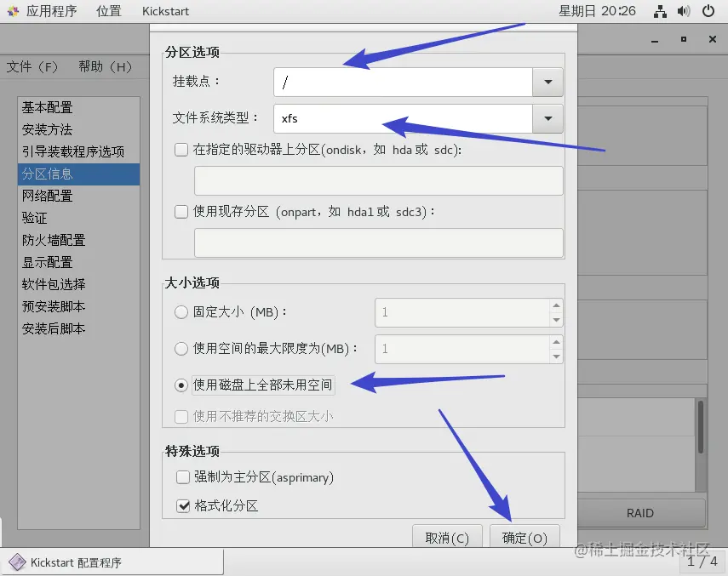The image size is (728, 576).
Task: Click the onpart partition input field
Action: [x=378, y=242]
